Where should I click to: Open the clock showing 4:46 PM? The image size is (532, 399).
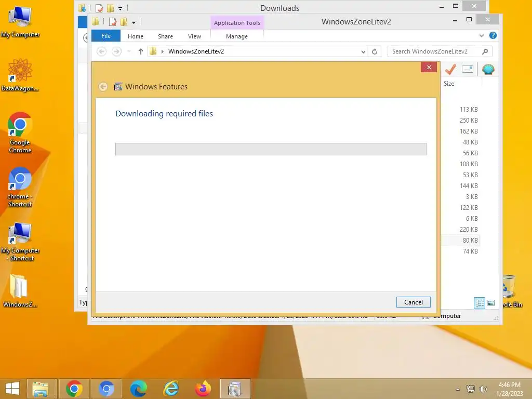pos(509,389)
